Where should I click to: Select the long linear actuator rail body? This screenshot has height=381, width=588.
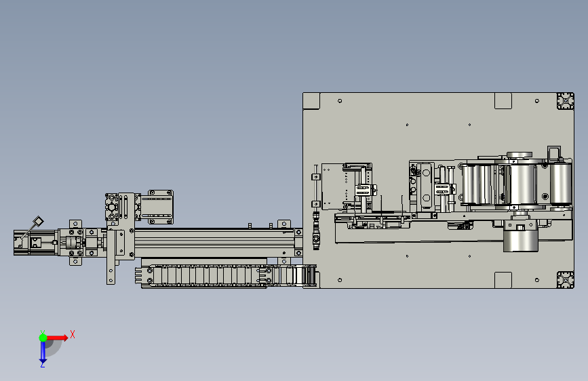coord(214,243)
